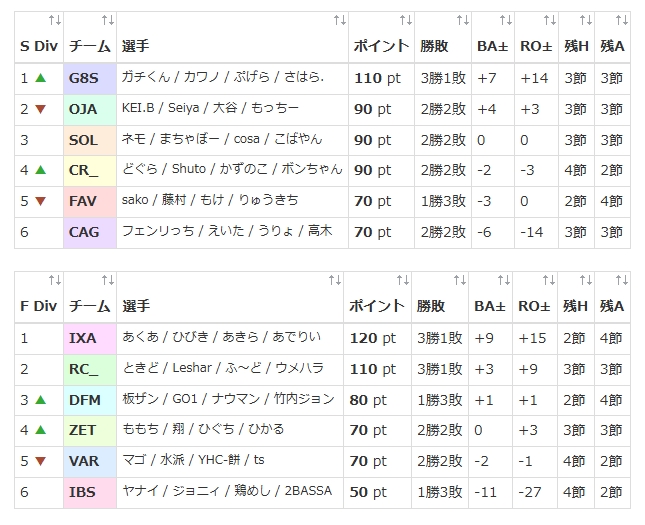This screenshot has width=645, height=525.
Task: Sort S Div table by ポイント column arrows
Action: (x=404, y=21)
